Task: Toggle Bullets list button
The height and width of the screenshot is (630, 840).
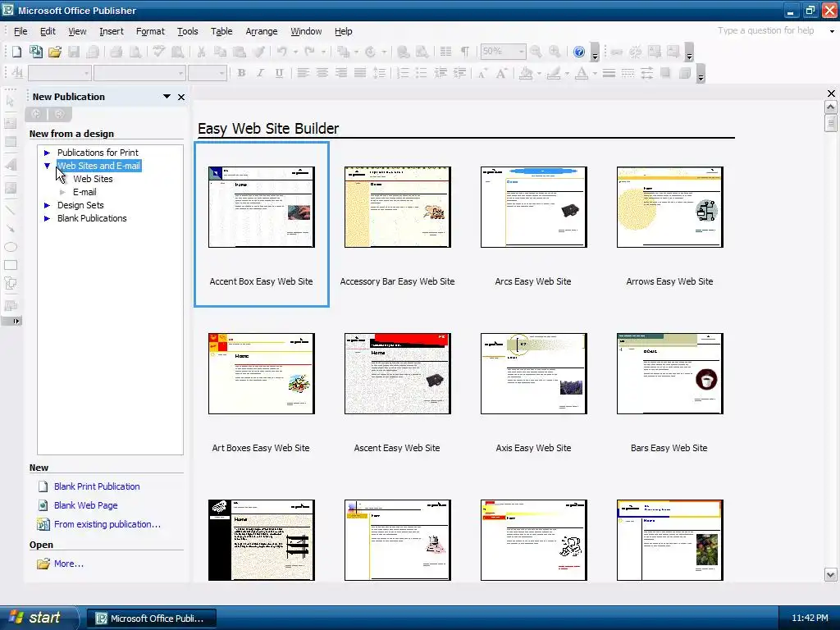Action: (x=422, y=73)
